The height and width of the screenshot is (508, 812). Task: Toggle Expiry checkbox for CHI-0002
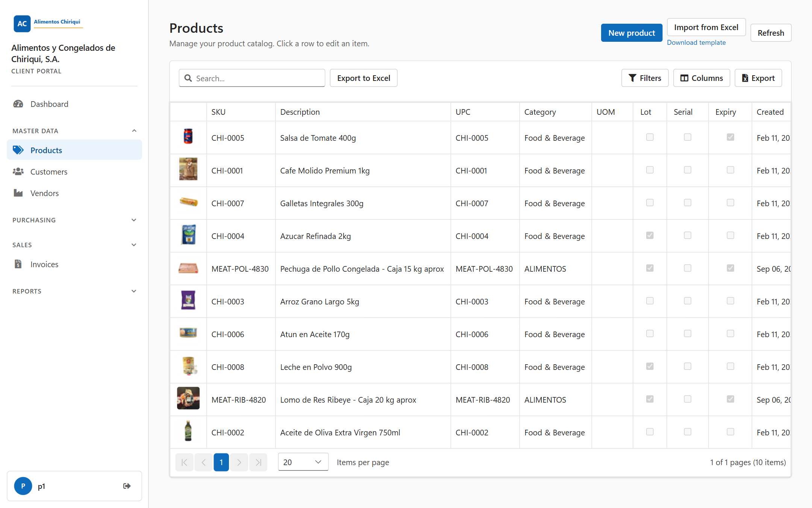coord(730,432)
